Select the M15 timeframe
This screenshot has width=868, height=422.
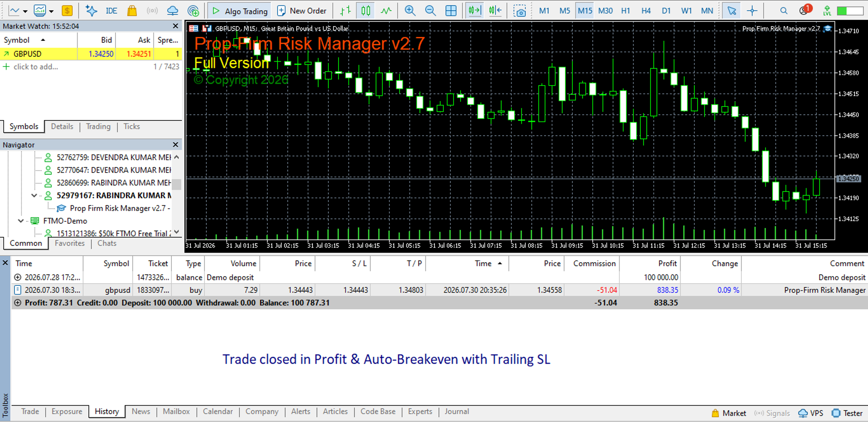click(x=585, y=11)
